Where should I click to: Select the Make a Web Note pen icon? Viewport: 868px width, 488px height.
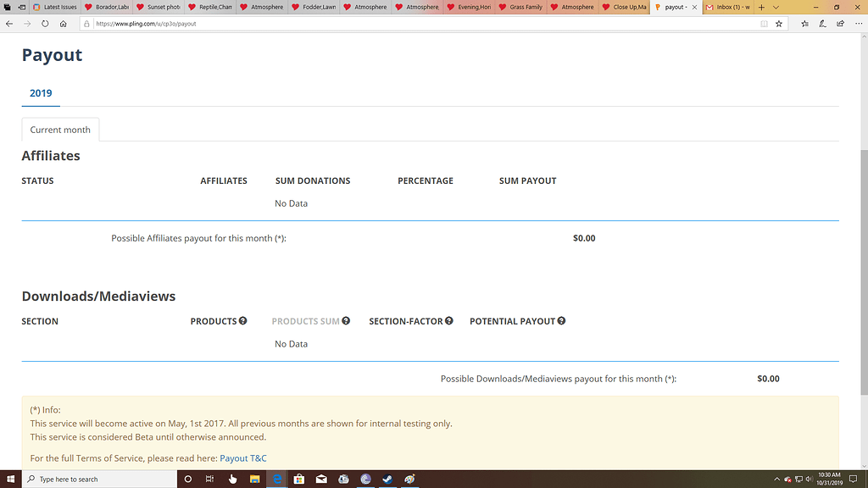pos(822,24)
